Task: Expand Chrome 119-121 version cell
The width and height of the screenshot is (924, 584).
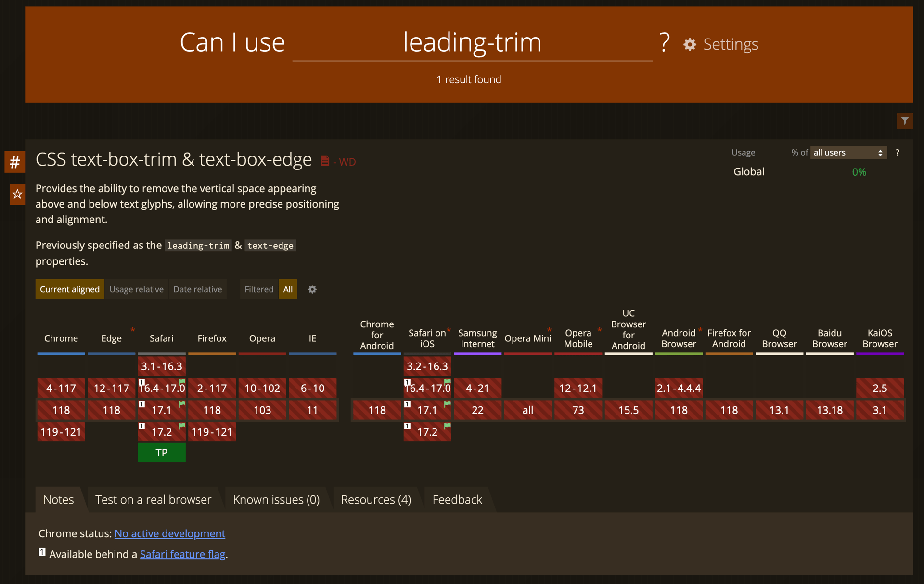Action: pyautogui.click(x=61, y=432)
